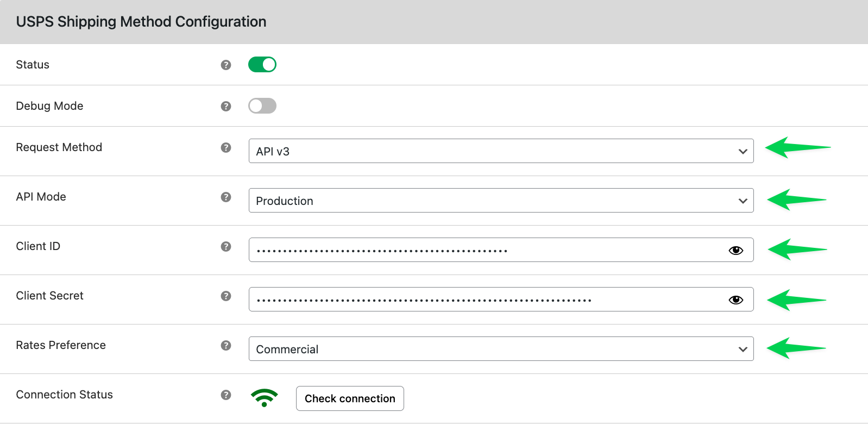Viewport: 868px width, 424px height.
Task: Click the Request Method label text
Action: (x=59, y=147)
